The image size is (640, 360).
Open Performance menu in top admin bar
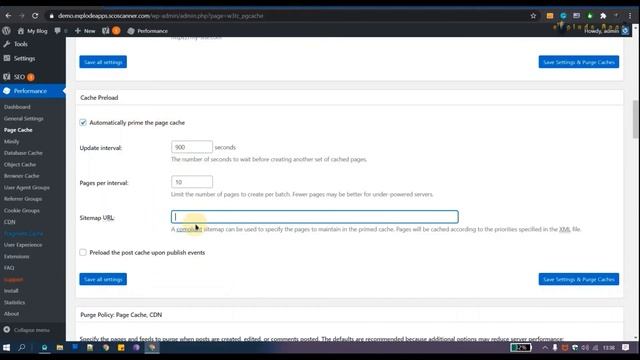click(147, 31)
